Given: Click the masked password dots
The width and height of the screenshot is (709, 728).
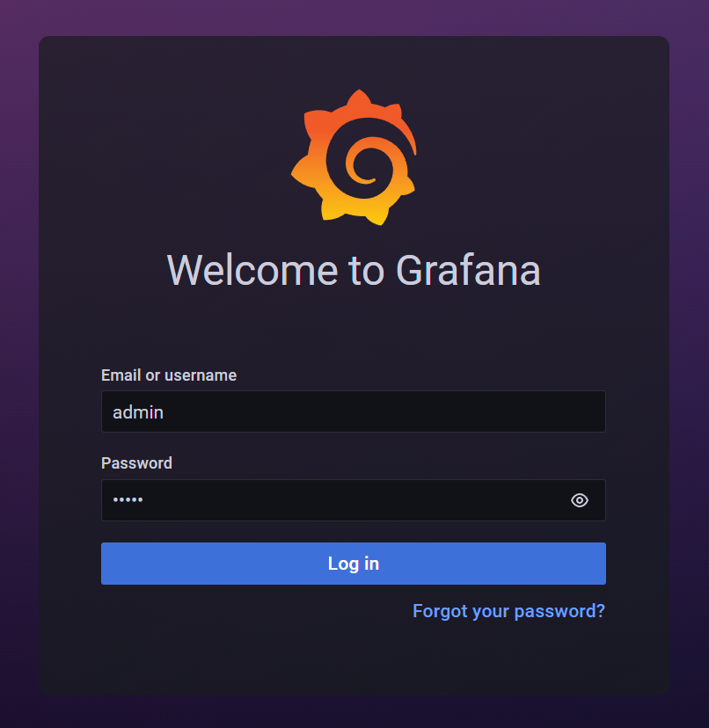Looking at the screenshot, I should point(128,500).
